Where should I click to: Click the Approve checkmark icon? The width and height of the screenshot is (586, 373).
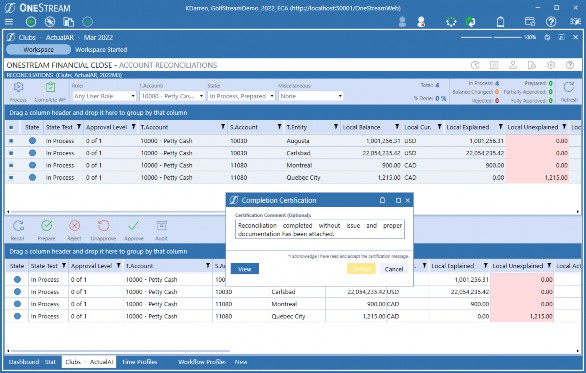point(133,226)
